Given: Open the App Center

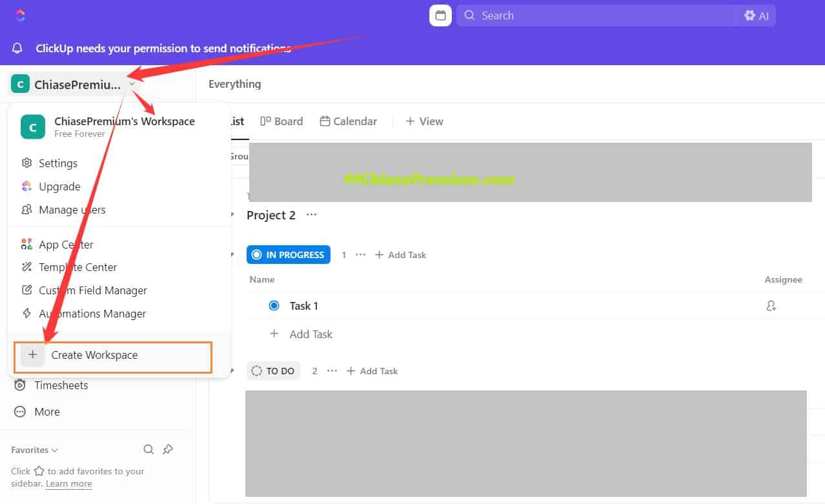Looking at the screenshot, I should [x=65, y=244].
